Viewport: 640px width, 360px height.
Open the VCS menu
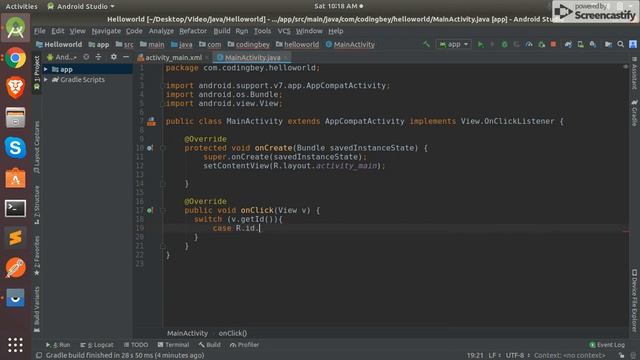(x=284, y=31)
